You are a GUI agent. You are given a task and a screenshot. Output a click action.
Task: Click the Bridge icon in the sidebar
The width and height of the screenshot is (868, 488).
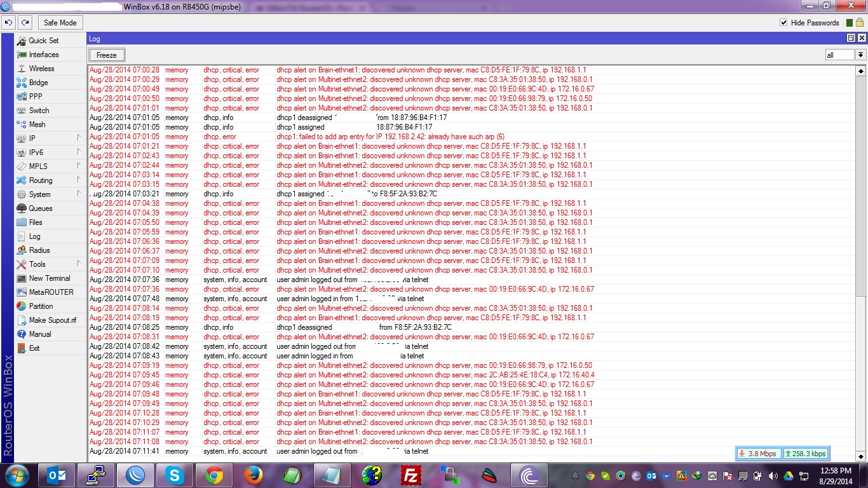22,82
